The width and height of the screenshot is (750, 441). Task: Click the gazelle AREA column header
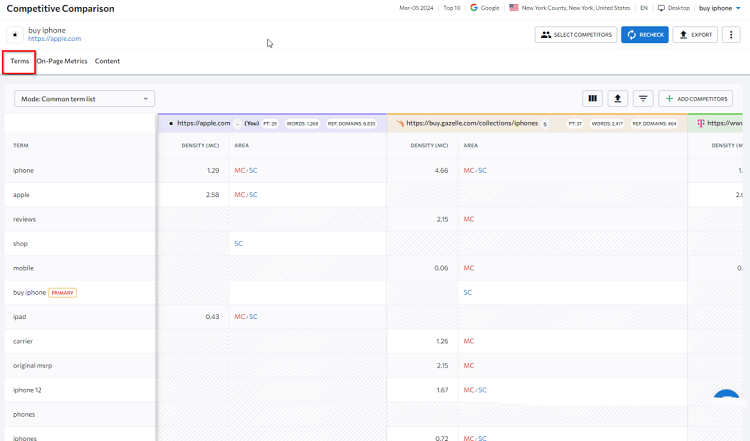coord(471,145)
